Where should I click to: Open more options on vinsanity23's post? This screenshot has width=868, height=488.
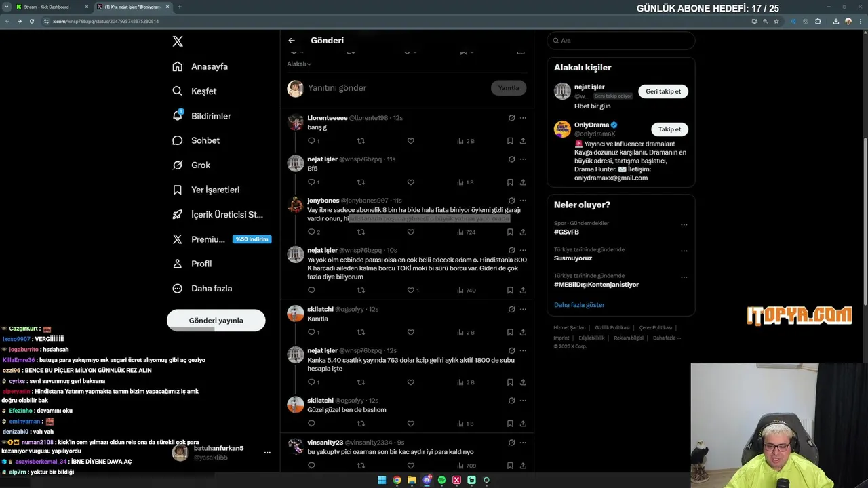pos(523,442)
